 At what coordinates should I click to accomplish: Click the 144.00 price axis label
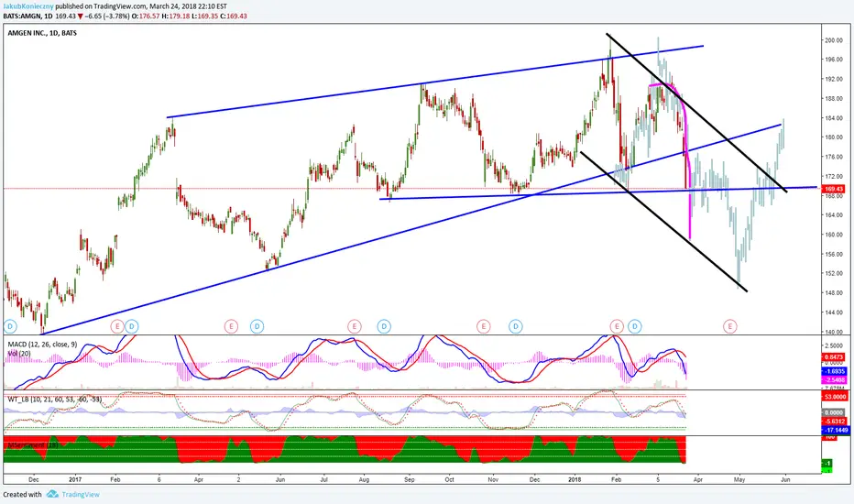tap(833, 312)
